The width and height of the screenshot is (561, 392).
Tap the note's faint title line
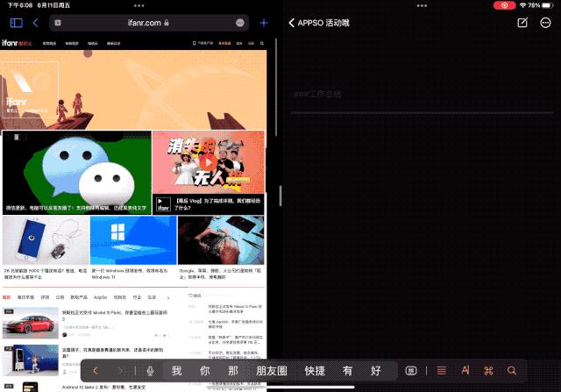[x=317, y=95]
